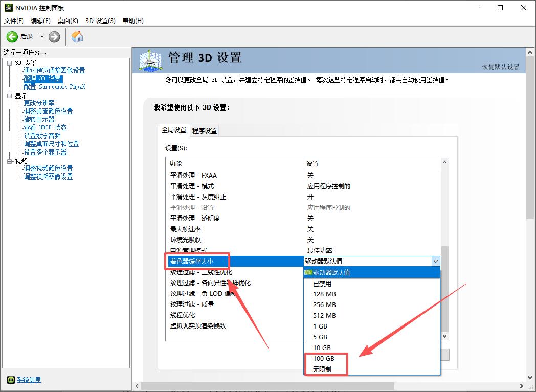Choose 128 MB shader cache size
Viewport: 536px width, 392px height.
click(x=372, y=294)
